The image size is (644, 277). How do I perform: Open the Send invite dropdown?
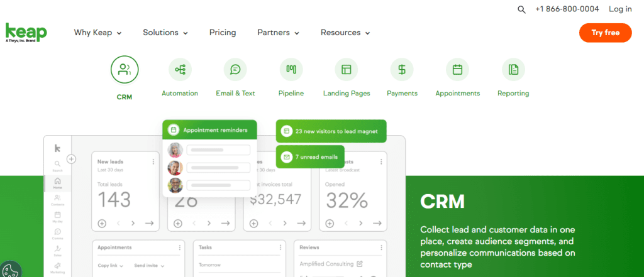click(x=149, y=266)
